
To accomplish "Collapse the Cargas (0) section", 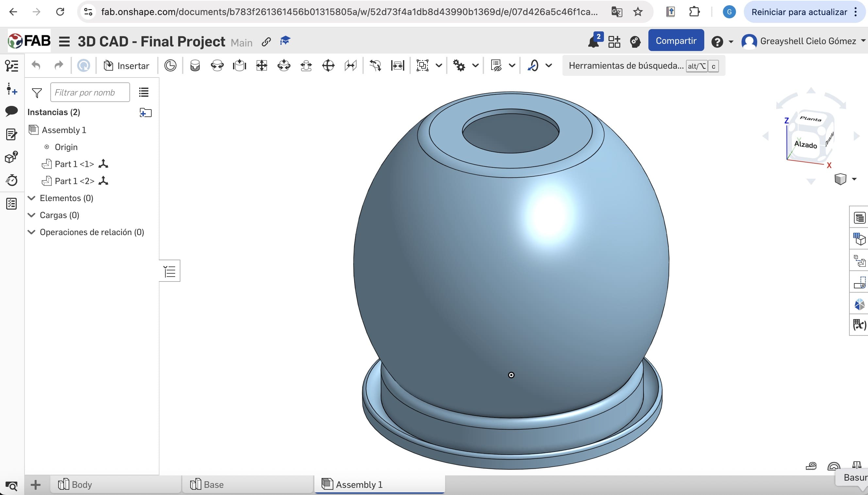I will (32, 215).
